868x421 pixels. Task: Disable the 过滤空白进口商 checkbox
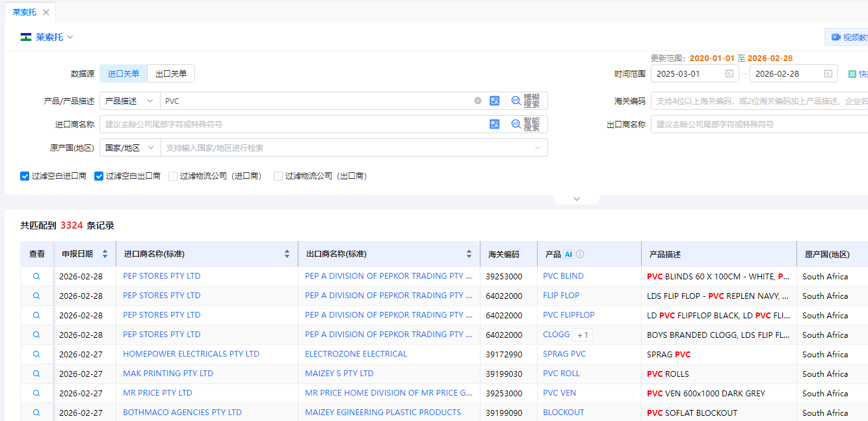(24, 175)
